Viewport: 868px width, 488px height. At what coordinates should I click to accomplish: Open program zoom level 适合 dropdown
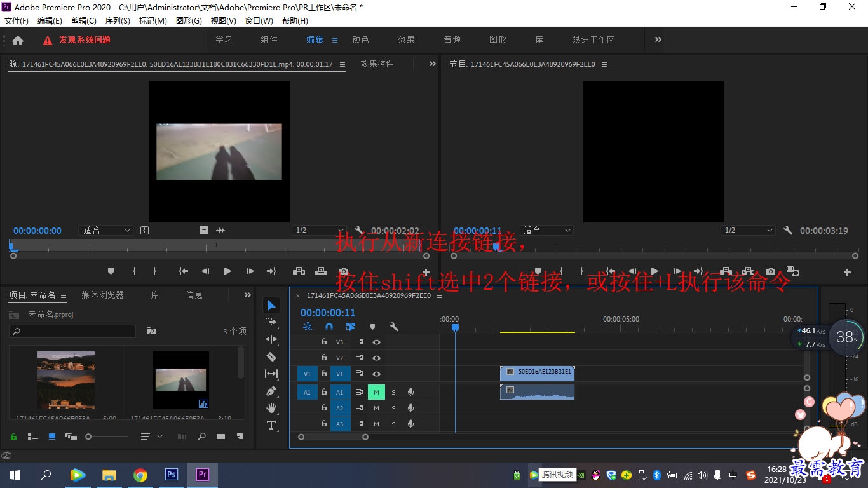(546, 230)
